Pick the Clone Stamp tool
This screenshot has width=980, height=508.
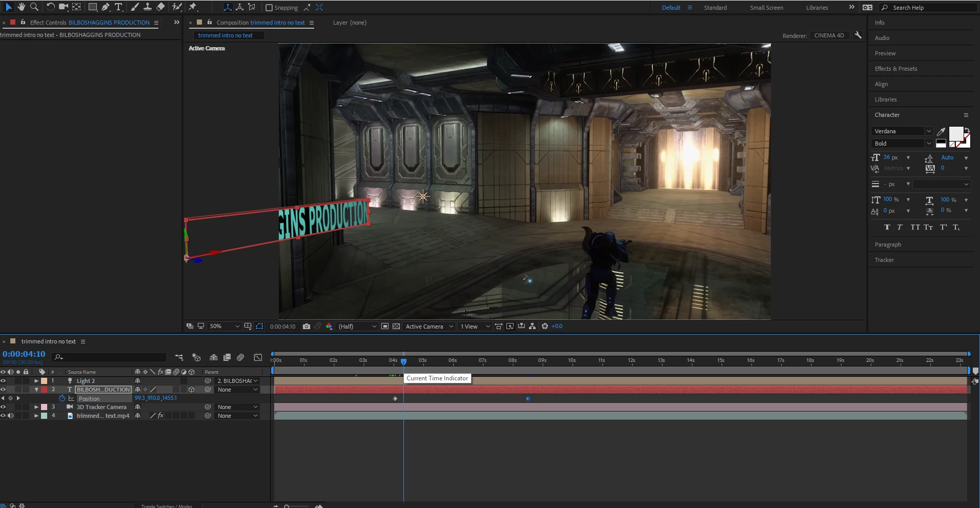(x=147, y=7)
